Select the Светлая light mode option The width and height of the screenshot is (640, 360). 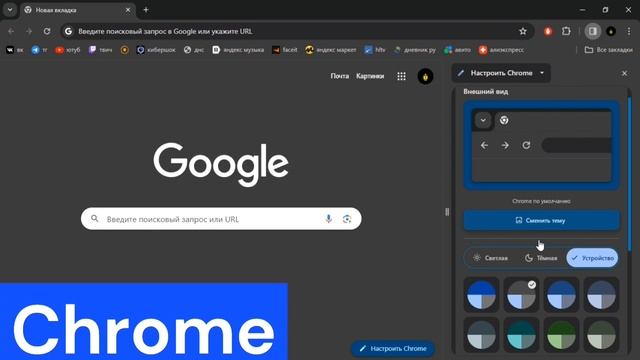coord(491,258)
